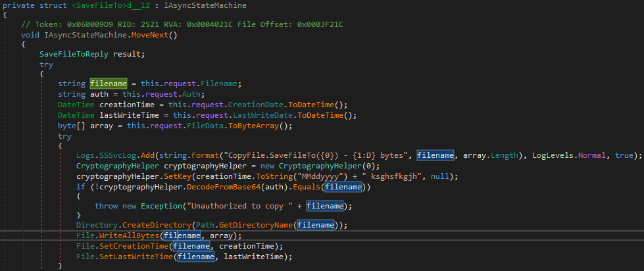The height and width of the screenshot is (271, 644).
Task: Click the SSSvcLog member
Action: coord(118,155)
